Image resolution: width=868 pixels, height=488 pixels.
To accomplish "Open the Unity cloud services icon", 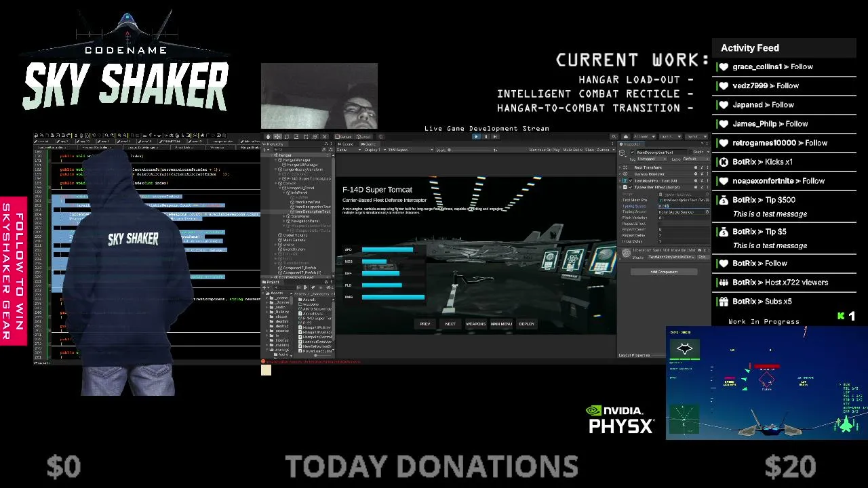I will [625, 136].
